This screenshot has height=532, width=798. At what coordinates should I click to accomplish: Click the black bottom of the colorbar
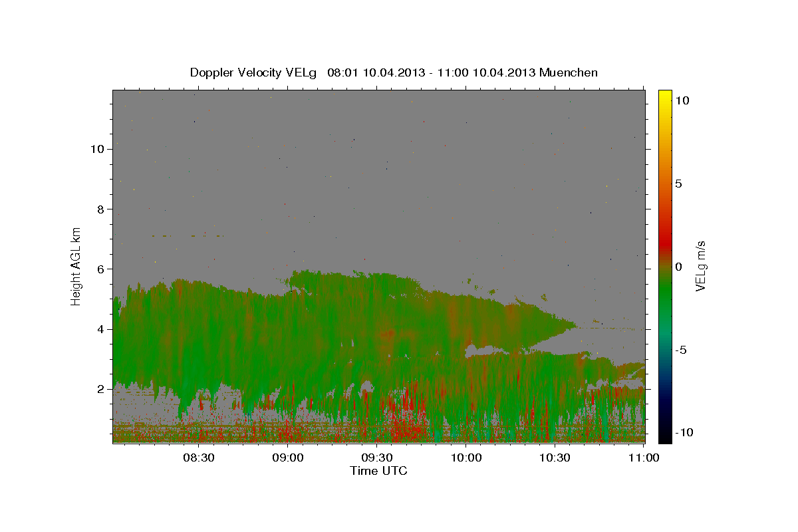coord(664,436)
